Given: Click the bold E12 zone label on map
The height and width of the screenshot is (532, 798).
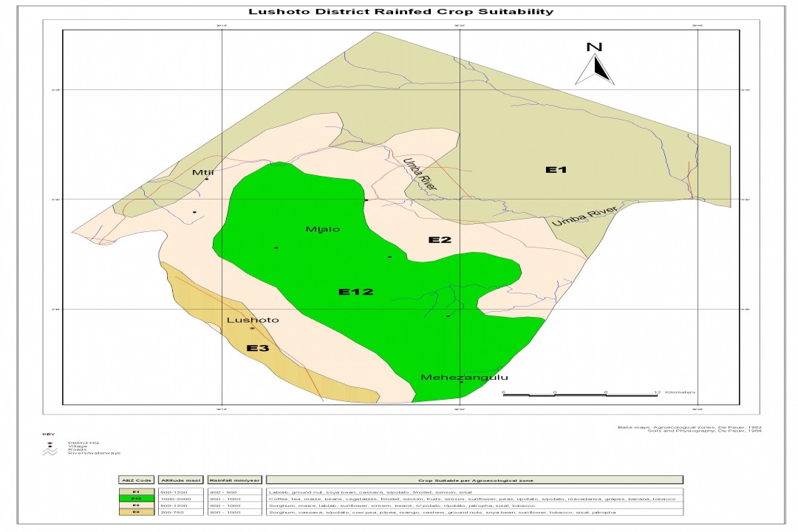Looking at the screenshot, I should click(355, 292).
